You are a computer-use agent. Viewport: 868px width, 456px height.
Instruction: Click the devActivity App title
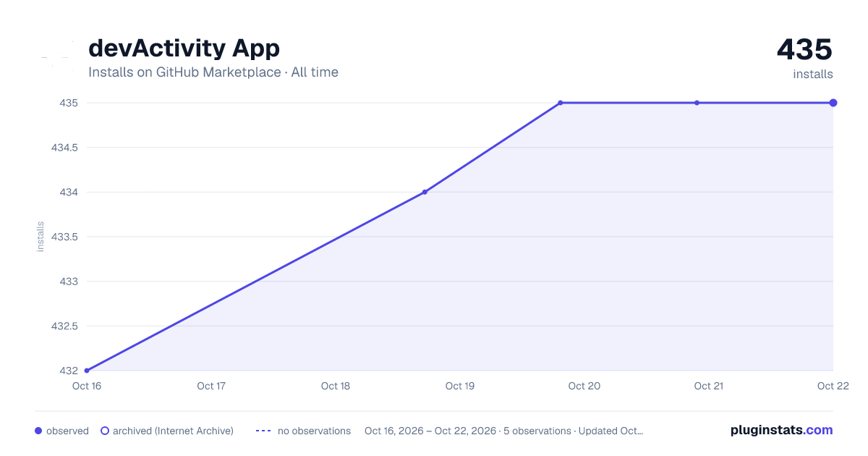184,48
